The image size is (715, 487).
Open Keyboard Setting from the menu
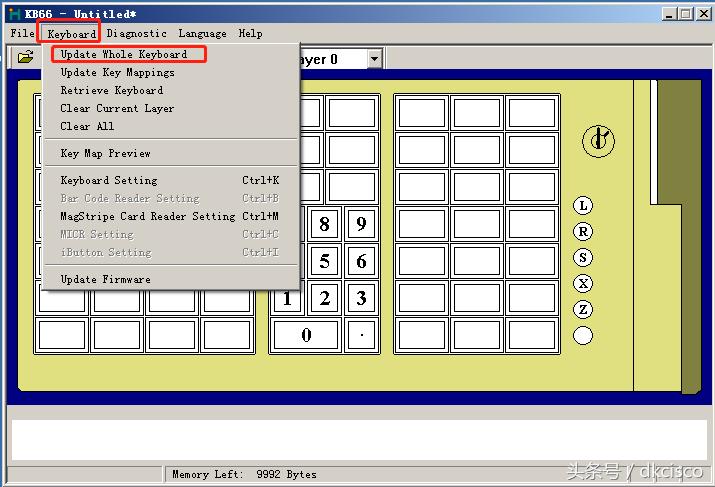click(109, 180)
